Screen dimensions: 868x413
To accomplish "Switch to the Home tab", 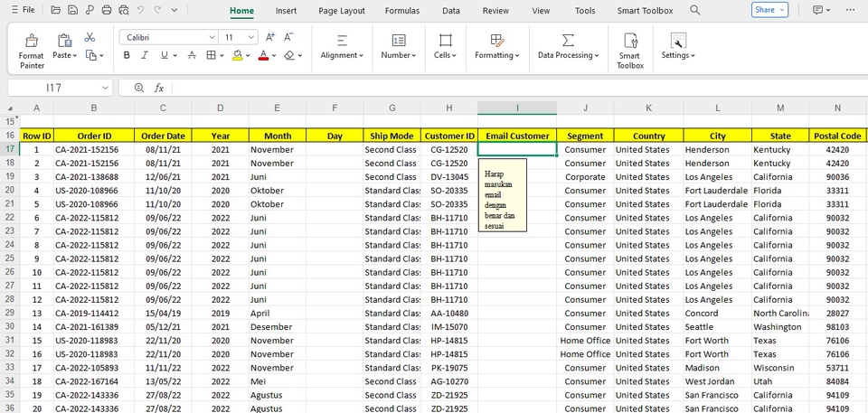I will click(242, 11).
